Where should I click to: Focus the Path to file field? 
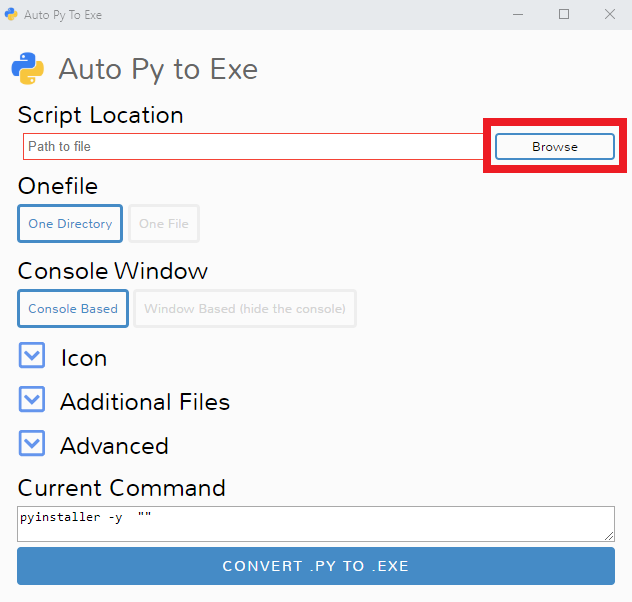coord(253,147)
